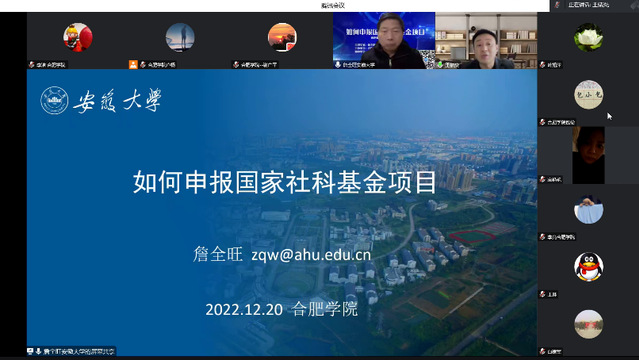Click the microphone icon in the bottom-left sharing label

38,351
